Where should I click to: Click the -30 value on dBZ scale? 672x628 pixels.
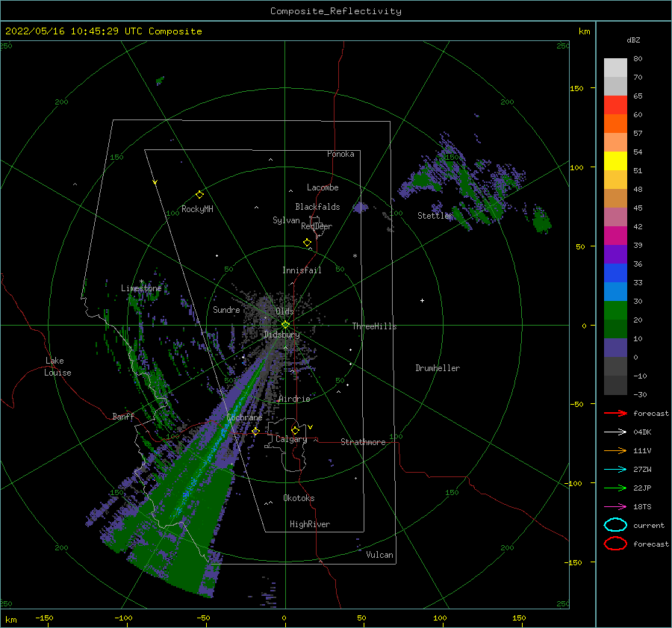[x=640, y=394]
